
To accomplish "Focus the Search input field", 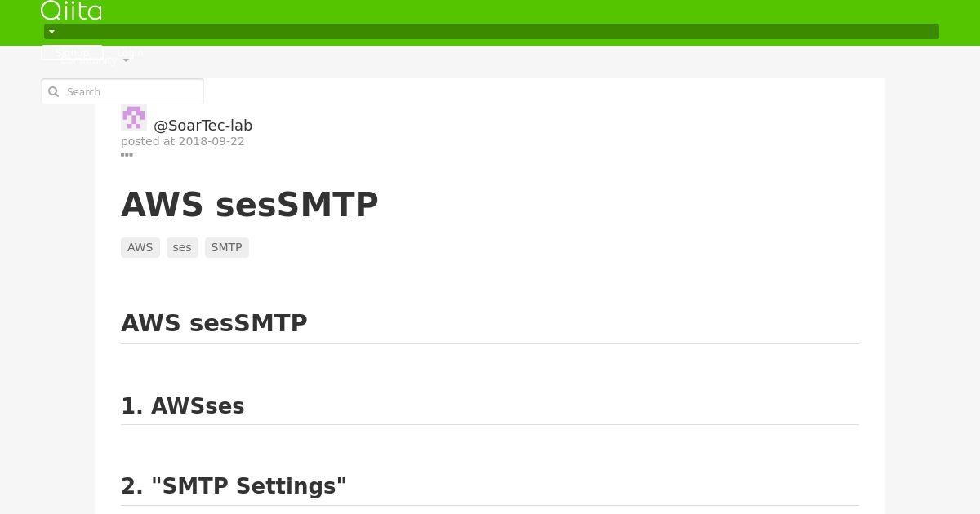I will click(x=122, y=91).
